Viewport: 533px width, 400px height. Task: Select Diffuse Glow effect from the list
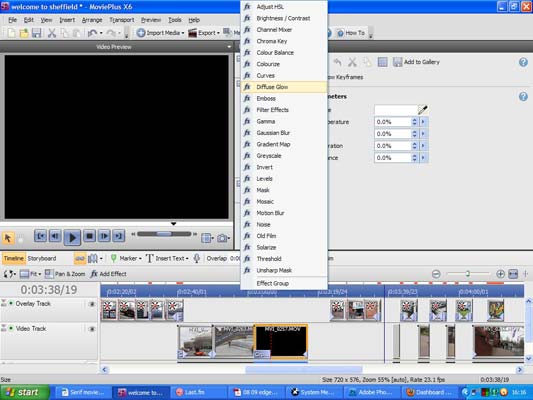click(284, 87)
